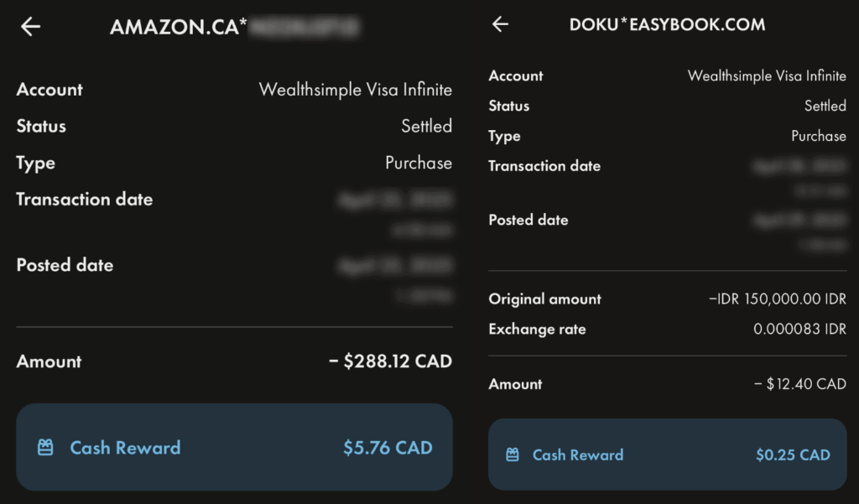Click the DOKU Cash Reward label text
This screenshot has height=504, width=859.
tap(577, 455)
